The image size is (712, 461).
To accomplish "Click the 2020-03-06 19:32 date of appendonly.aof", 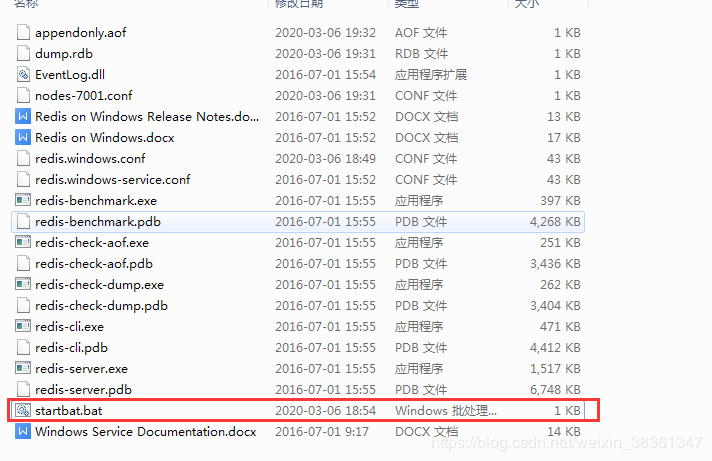I will (326, 33).
